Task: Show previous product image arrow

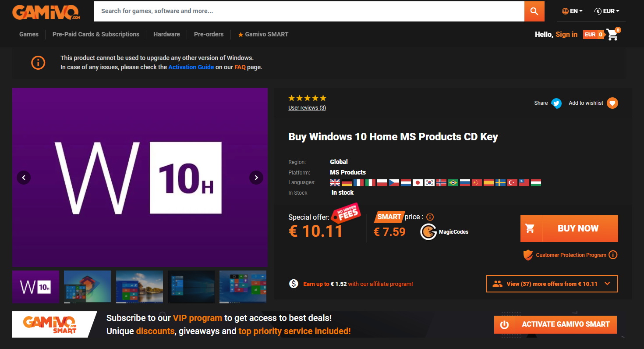Action: [x=24, y=178]
